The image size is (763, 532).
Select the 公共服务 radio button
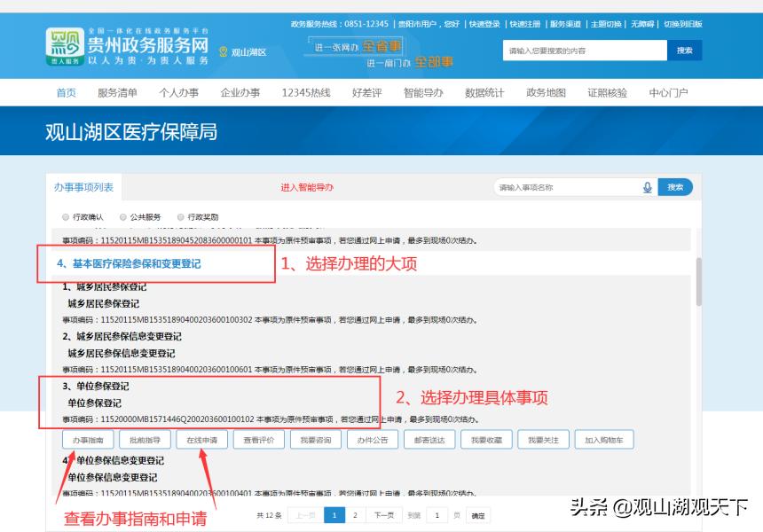click(x=122, y=216)
